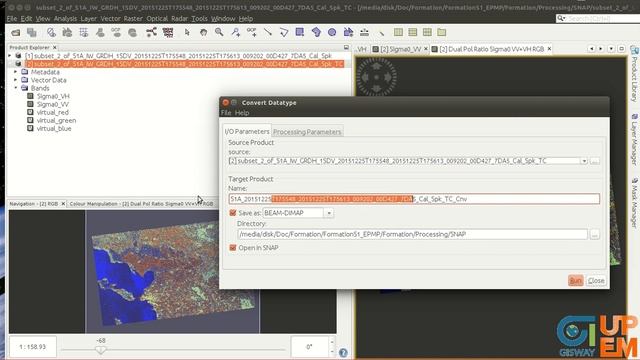Minimize the Product Explorer panel icon
This screenshot has height=360, width=640.
coord(346,48)
